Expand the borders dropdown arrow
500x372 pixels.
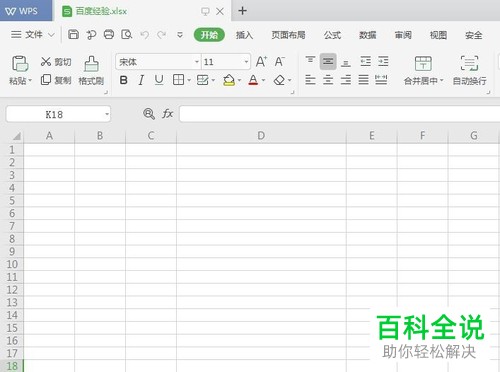pyautogui.click(x=189, y=80)
